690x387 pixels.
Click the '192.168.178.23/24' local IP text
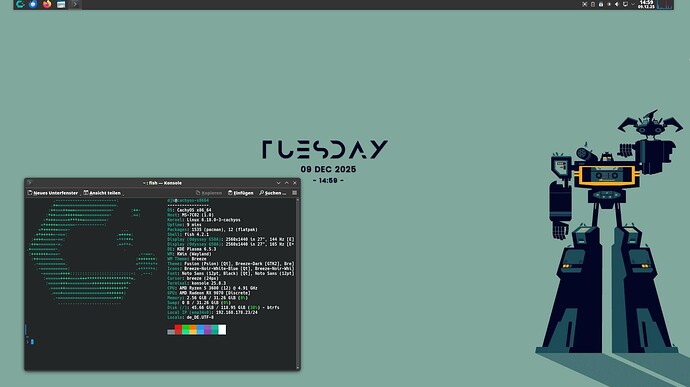point(237,312)
